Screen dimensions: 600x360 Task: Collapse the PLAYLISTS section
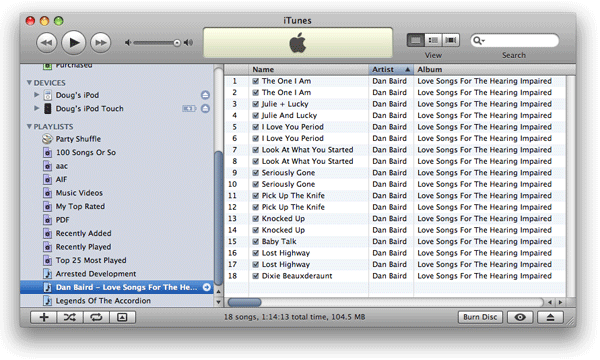(x=29, y=126)
